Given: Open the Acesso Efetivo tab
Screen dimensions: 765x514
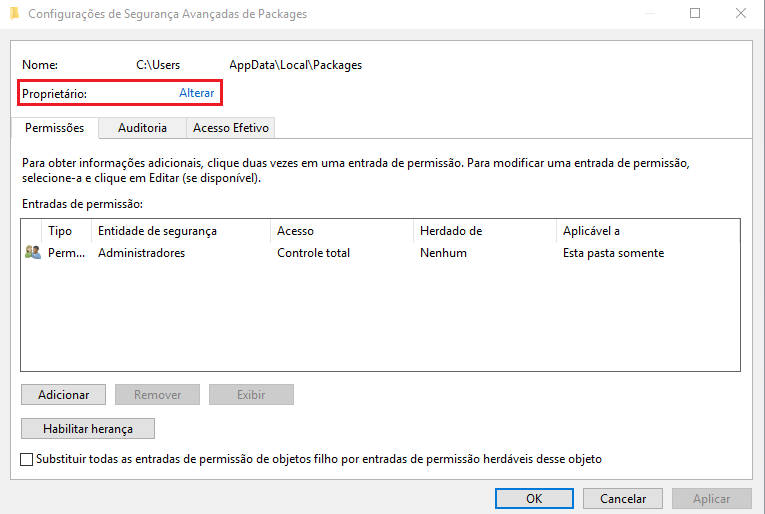Looking at the screenshot, I should pyautogui.click(x=231, y=128).
